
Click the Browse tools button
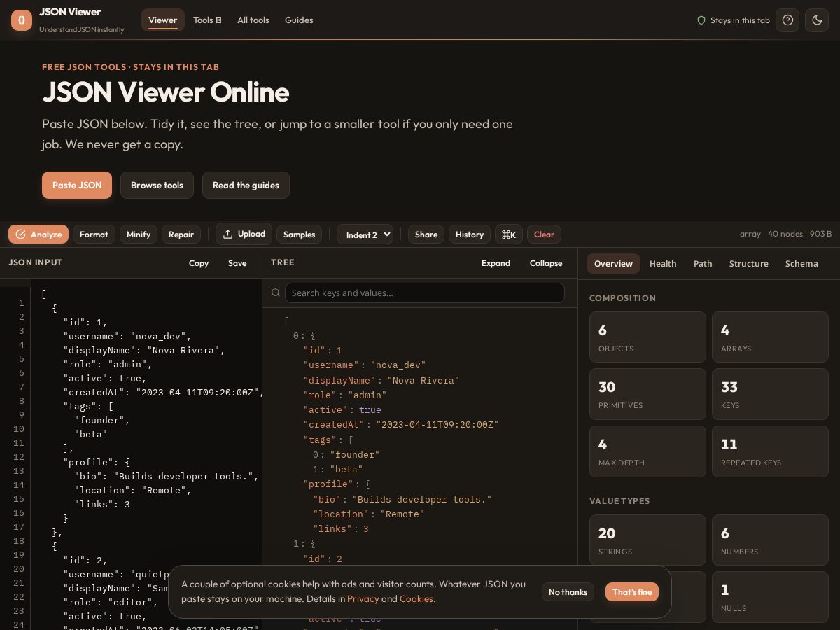[x=157, y=185]
